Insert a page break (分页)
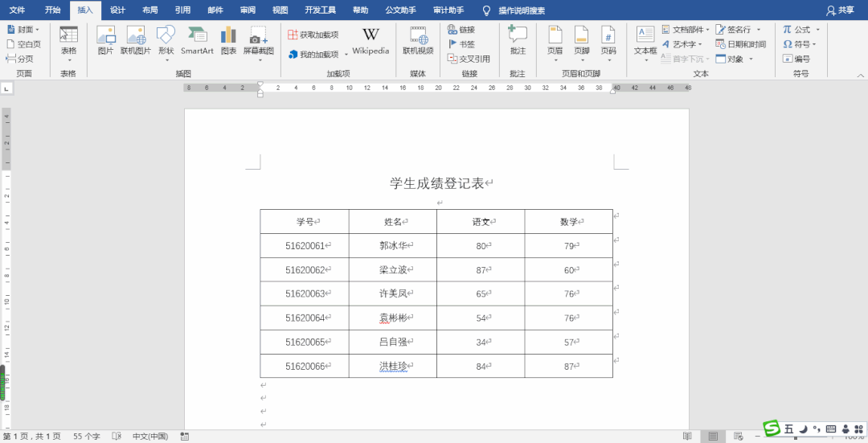The width and height of the screenshot is (868, 443). (20, 59)
